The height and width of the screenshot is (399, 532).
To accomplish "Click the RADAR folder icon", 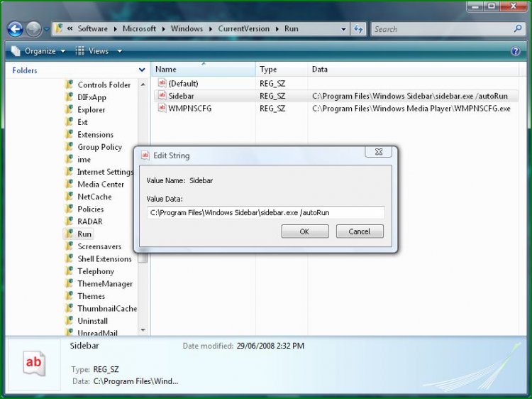I will pyautogui.click(x=69, y=221).
